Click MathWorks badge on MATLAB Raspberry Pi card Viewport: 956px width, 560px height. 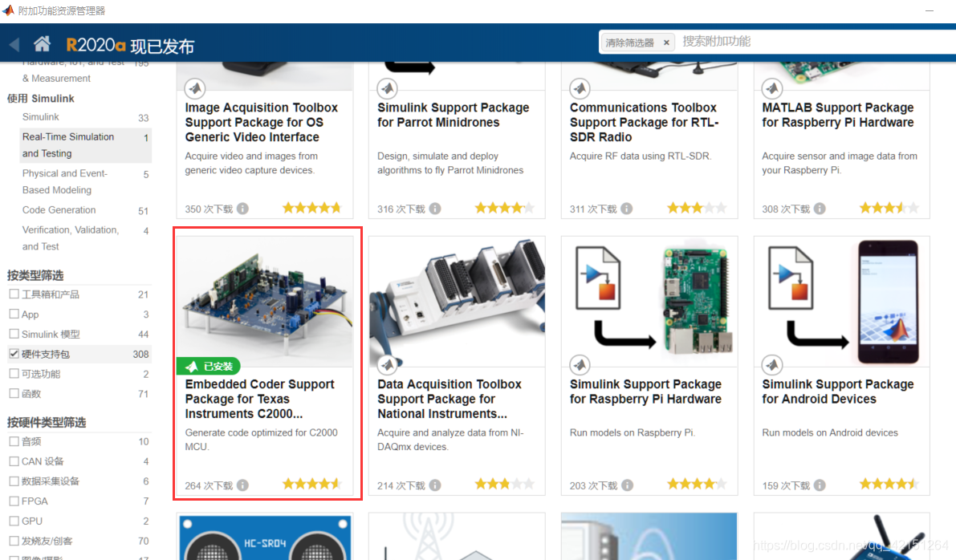(x=772, y=88)
